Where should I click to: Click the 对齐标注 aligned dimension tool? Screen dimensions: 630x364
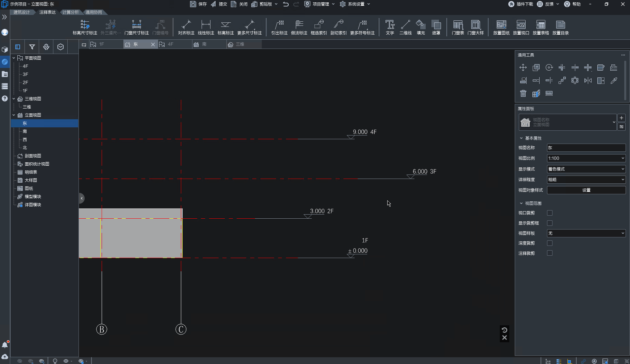click(x=186, y=27)
